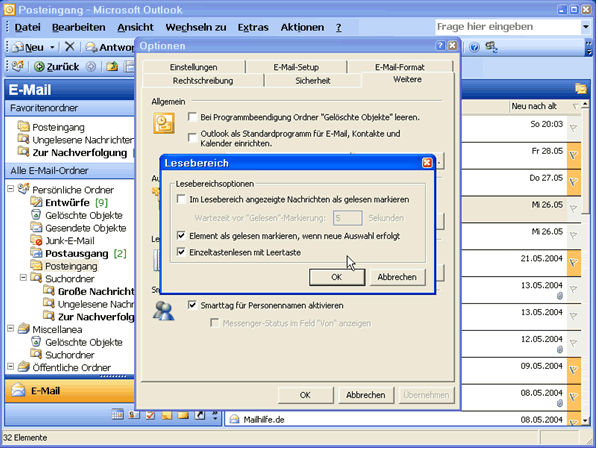Open the Datei menu

27,27
